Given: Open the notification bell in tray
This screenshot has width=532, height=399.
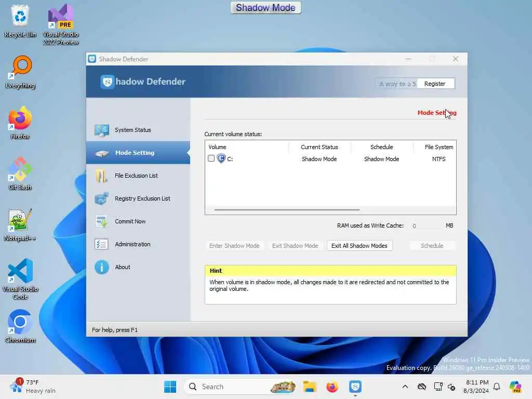Looking at the screenshot, I should coord(497,387).
